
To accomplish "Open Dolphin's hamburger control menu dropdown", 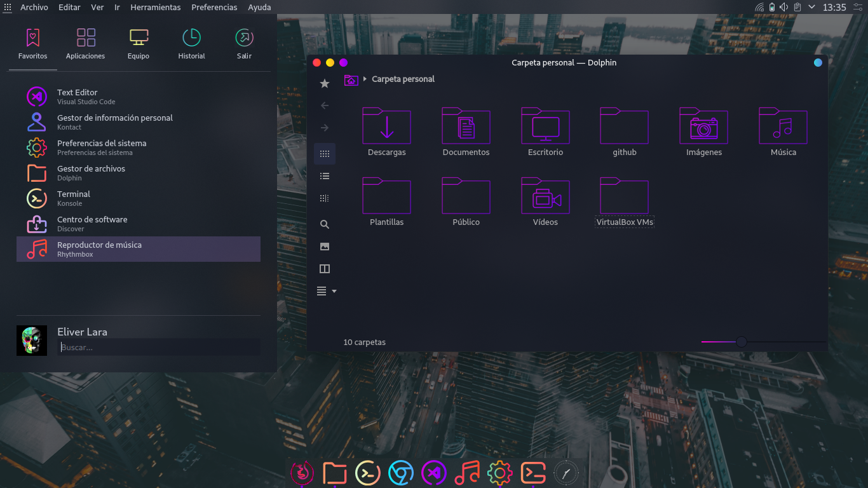I will (327, 291).
